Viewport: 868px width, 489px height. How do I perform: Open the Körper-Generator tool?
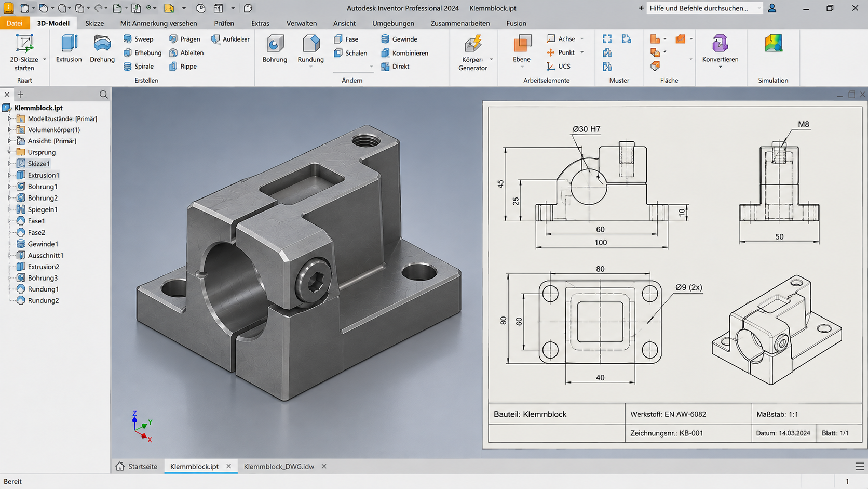472,52
